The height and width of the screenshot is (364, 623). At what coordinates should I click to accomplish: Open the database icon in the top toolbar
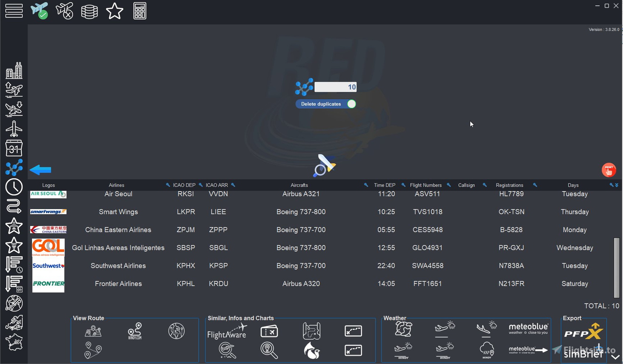pyautogui.click(x=89, y=11)
